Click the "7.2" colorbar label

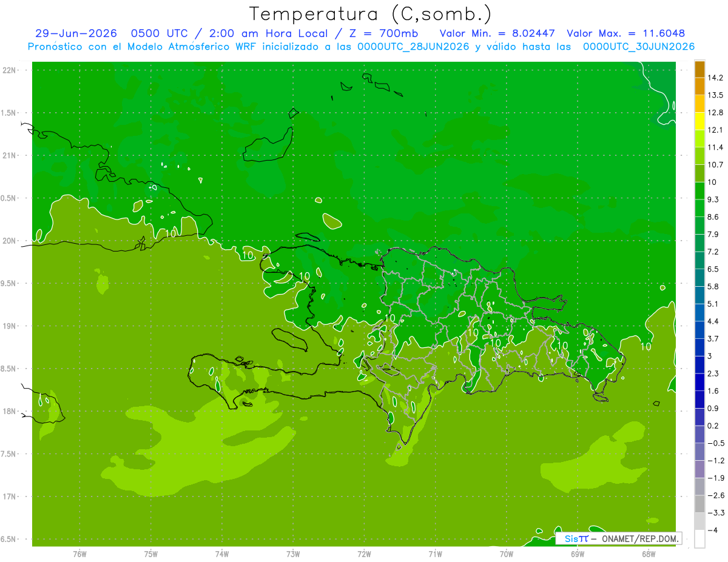click(713, 252)
